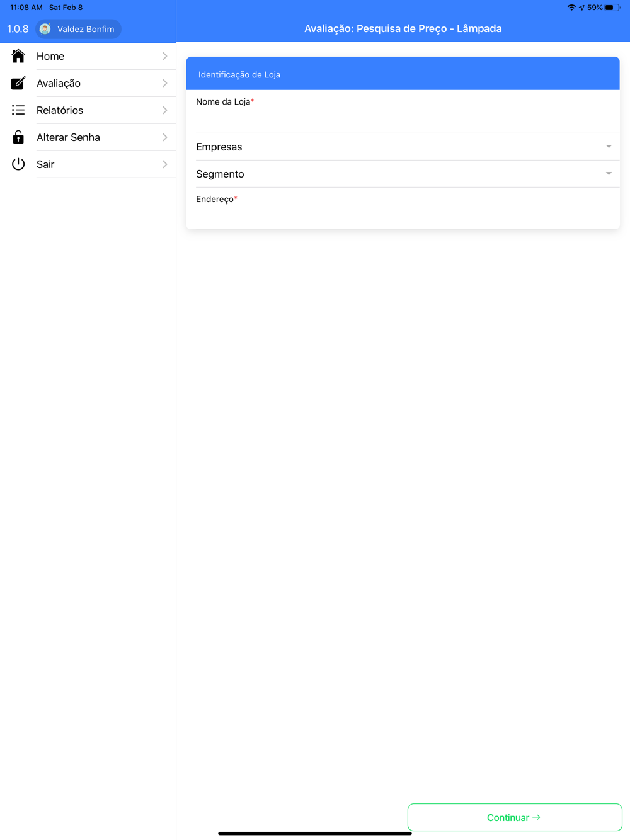
Task: Tap the user avatar next to Valdez Bonfim
Action: click(45, 29)
